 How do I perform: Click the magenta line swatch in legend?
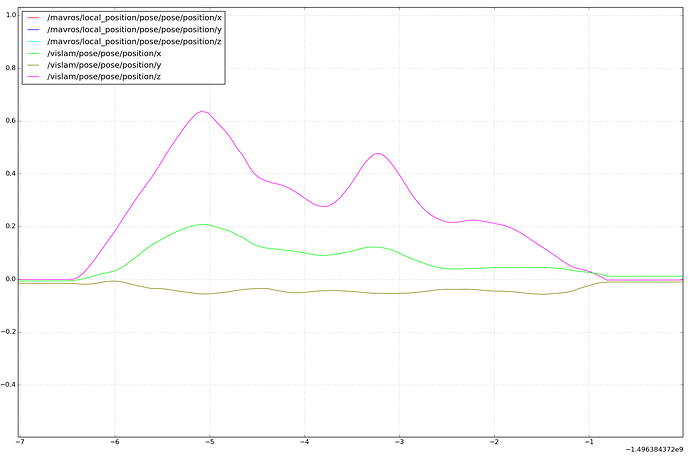click(33, 77)
